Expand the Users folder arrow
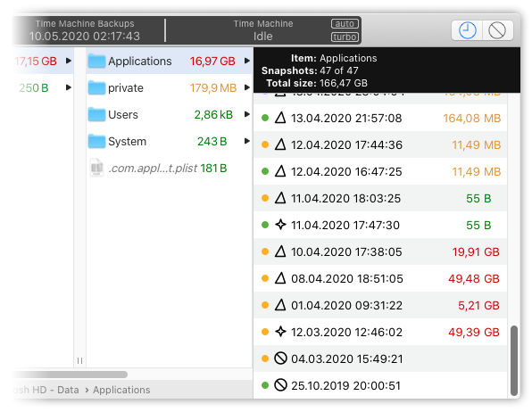 pyautogui.click(x=247, y=114)
